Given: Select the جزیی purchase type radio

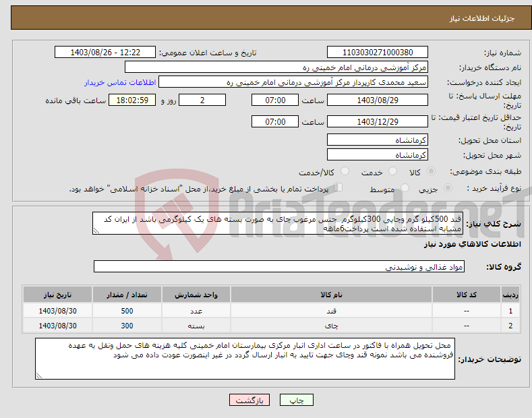Looking at the screenshot, I should 448,188.
